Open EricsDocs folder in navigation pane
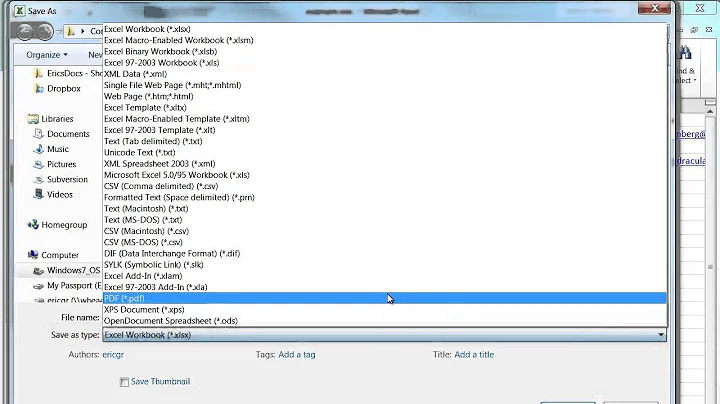720x404 pixels. click(68, 73)
